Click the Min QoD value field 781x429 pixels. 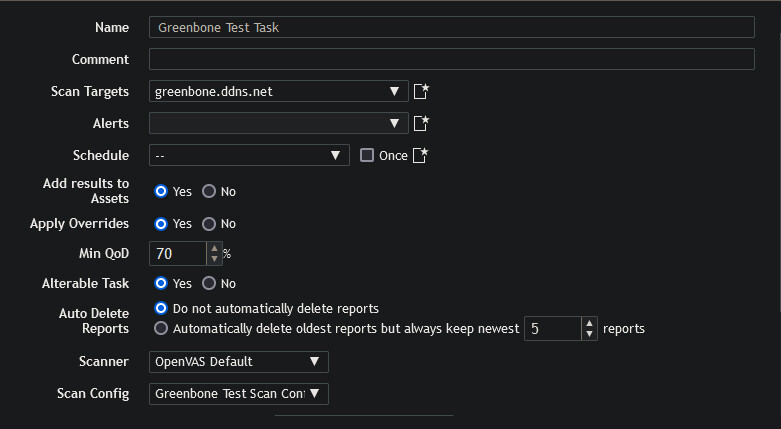178,254
